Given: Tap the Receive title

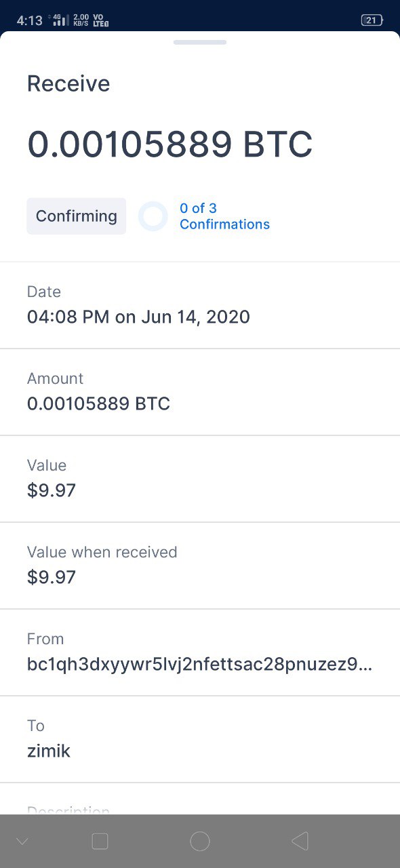Looking at the screenshot, I should click(68, 83).
